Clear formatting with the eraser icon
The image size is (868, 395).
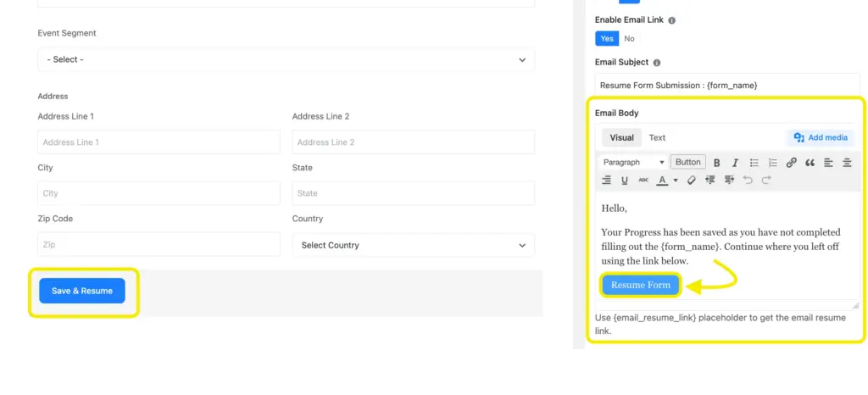(x=692, y=180)
